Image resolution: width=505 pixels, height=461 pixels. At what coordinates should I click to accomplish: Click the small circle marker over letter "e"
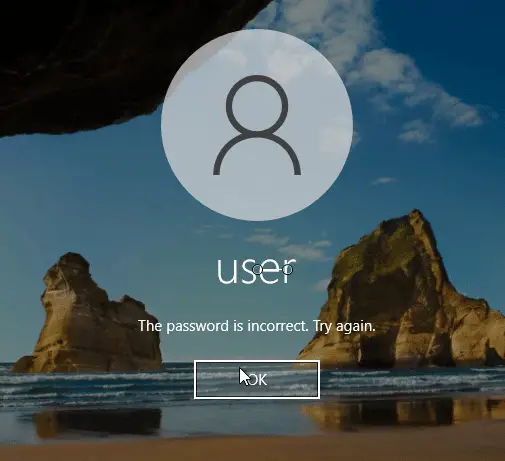point(258,270)
